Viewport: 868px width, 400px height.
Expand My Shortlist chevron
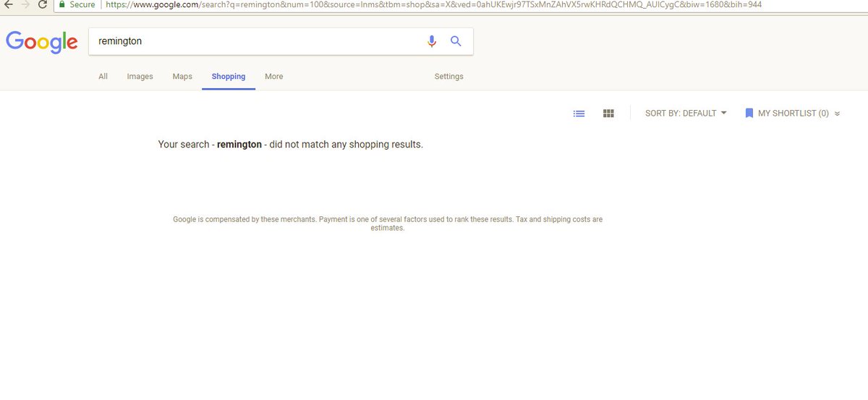pos(837,114)
